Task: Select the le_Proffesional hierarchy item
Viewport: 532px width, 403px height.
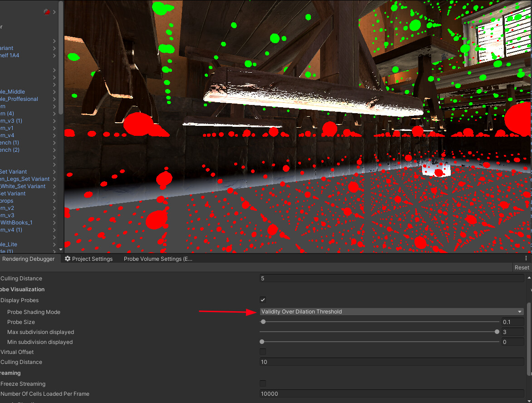Action: click(20, 99)
